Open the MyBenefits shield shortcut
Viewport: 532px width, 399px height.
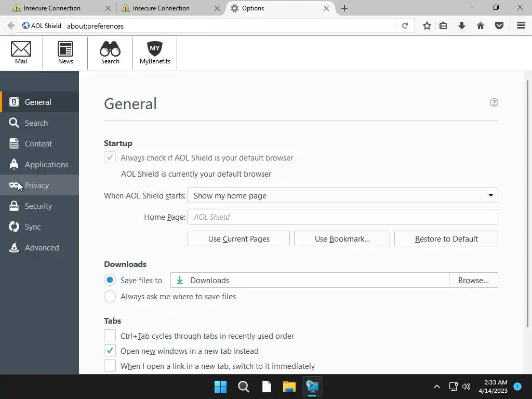click(155, 52)
